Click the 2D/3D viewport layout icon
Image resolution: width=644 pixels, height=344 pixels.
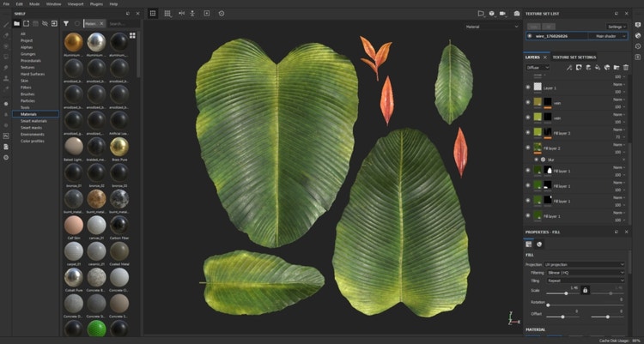click(x=153, y=14)
